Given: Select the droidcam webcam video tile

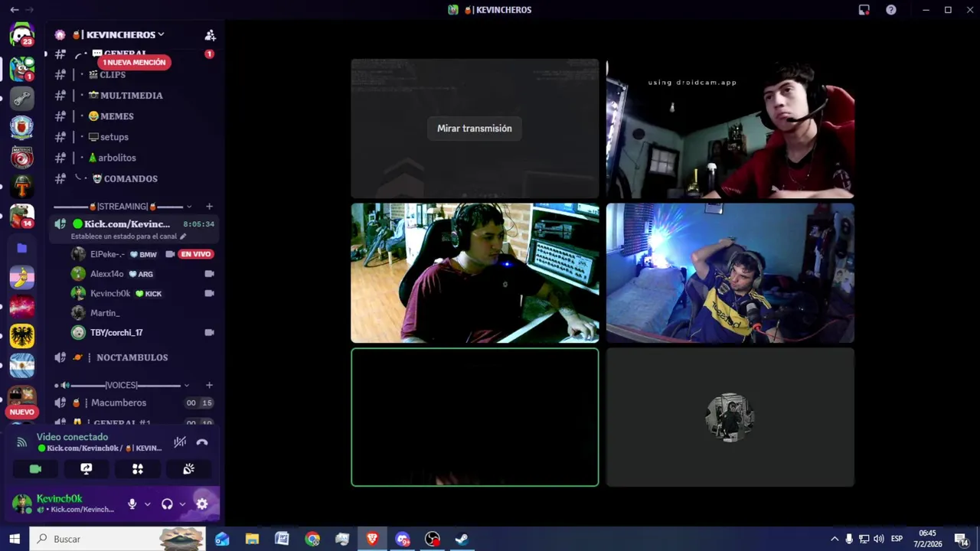Looking at the screenshot, I should click(730, 129).
